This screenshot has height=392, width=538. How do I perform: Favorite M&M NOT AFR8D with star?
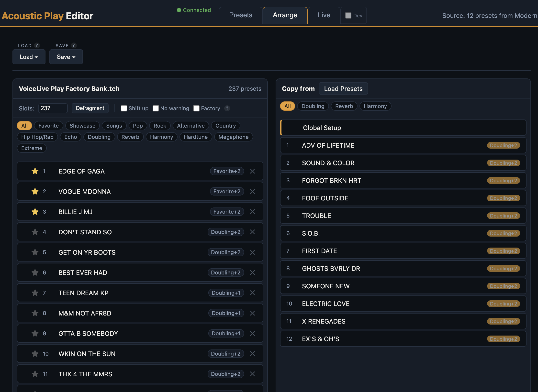click(x=35, y=313)
